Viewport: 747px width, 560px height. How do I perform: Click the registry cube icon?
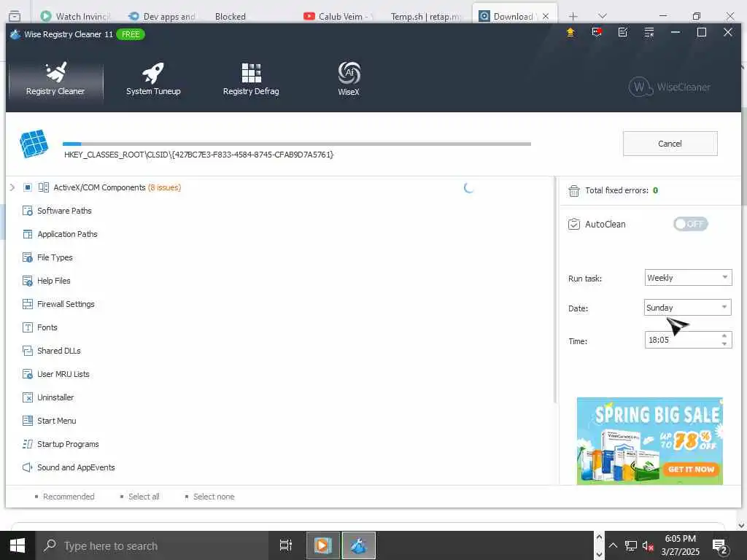pos(34,144)
